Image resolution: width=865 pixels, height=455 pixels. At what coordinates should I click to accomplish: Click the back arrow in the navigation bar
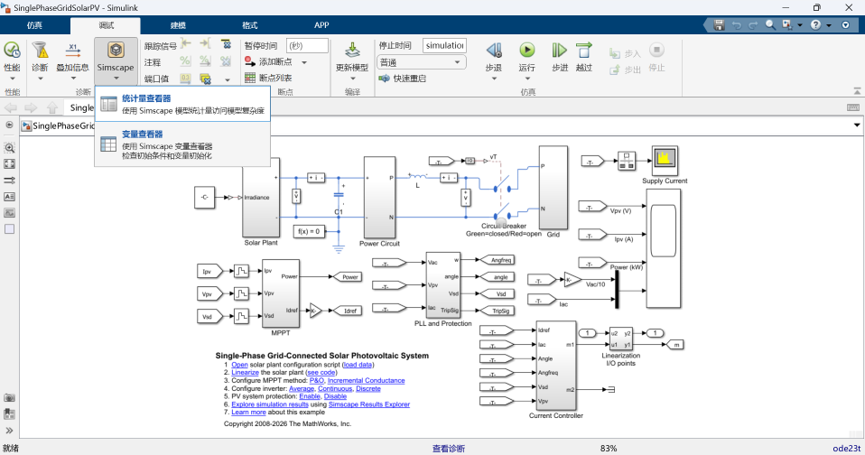pos(10,108)
